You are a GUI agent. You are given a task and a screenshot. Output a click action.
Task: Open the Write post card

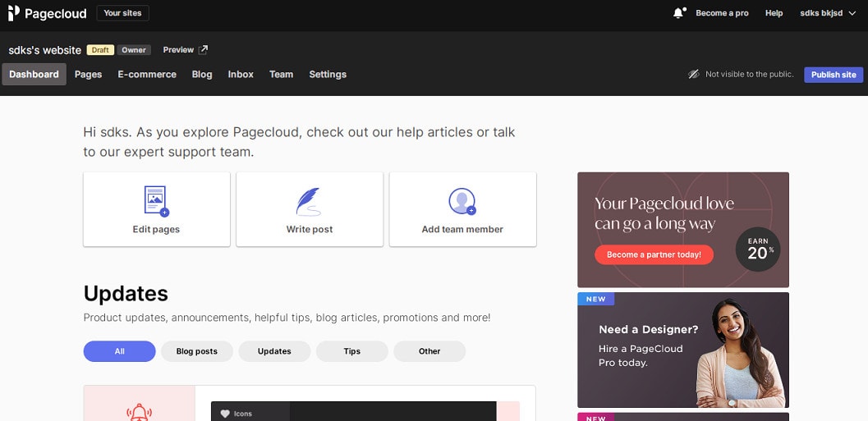pos(310,209)
